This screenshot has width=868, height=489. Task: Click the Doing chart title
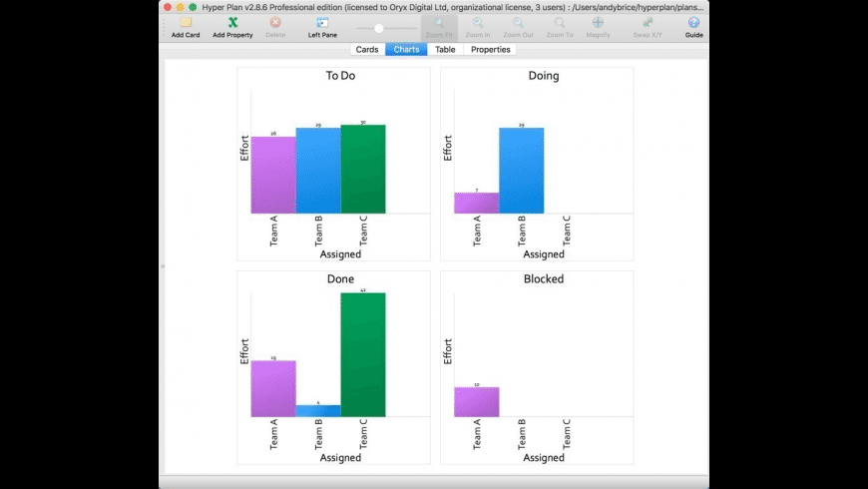(544, 76)
